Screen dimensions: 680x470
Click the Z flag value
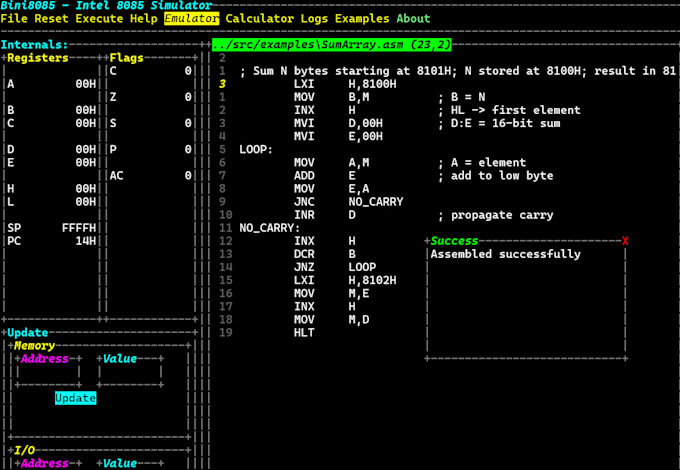188,97
